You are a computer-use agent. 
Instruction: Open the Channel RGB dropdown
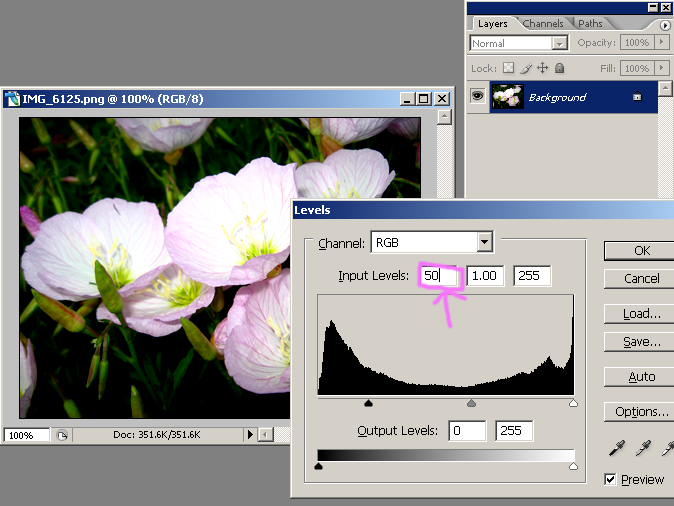(484, 242)
